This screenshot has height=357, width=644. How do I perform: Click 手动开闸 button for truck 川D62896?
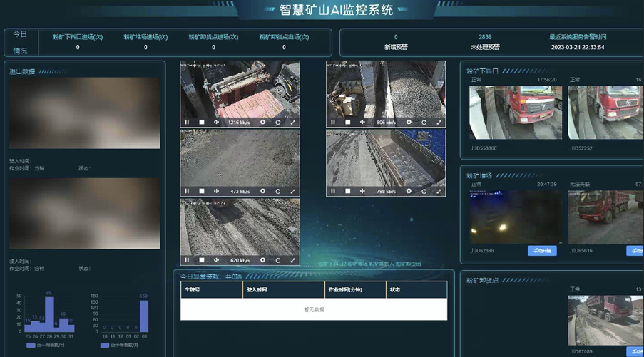(x=542, y=251)
